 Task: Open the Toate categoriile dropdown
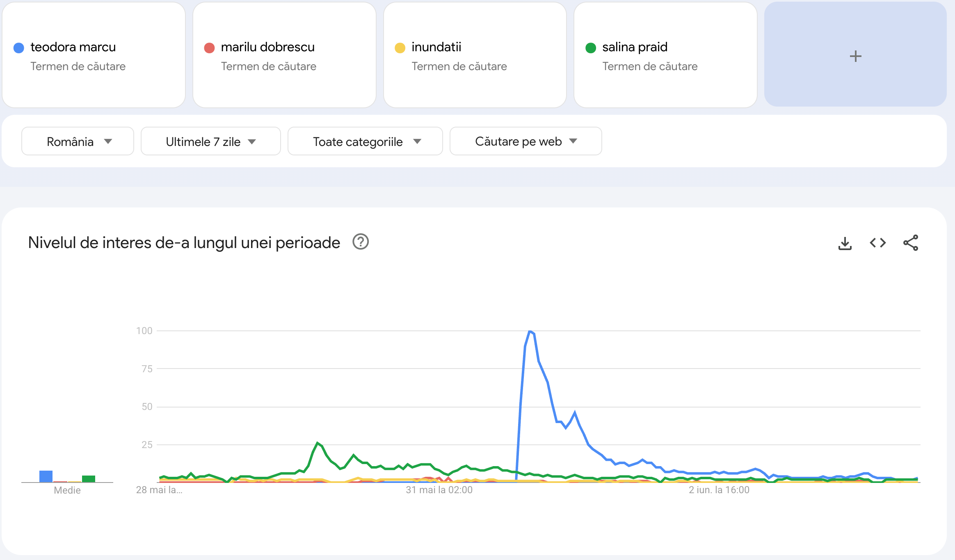[365, 141]
